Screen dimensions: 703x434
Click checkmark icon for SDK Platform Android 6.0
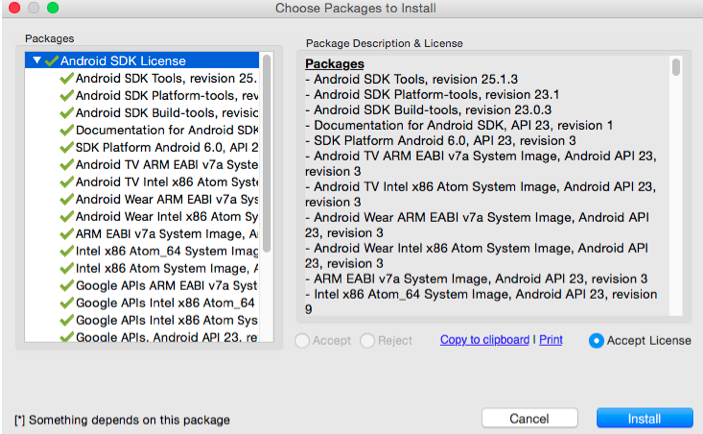tap(67, 147)
